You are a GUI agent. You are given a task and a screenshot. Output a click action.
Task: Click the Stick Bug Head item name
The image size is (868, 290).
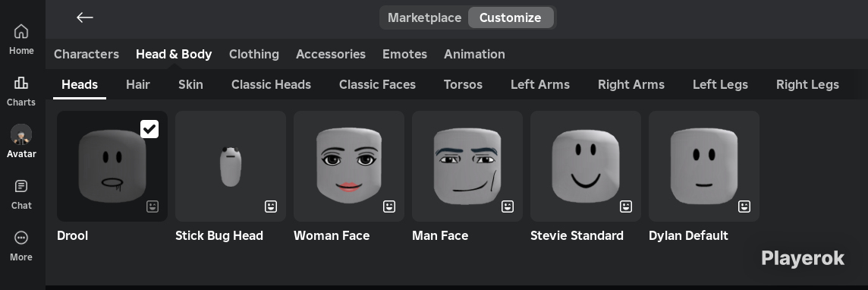point(219,236)
